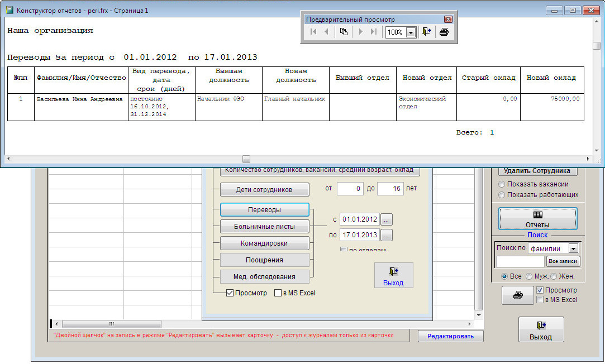This screenshot has width=605, height=364.
Task: Enable the в MS Excel checkbox in reports dialog
Action: pos(278,293)
